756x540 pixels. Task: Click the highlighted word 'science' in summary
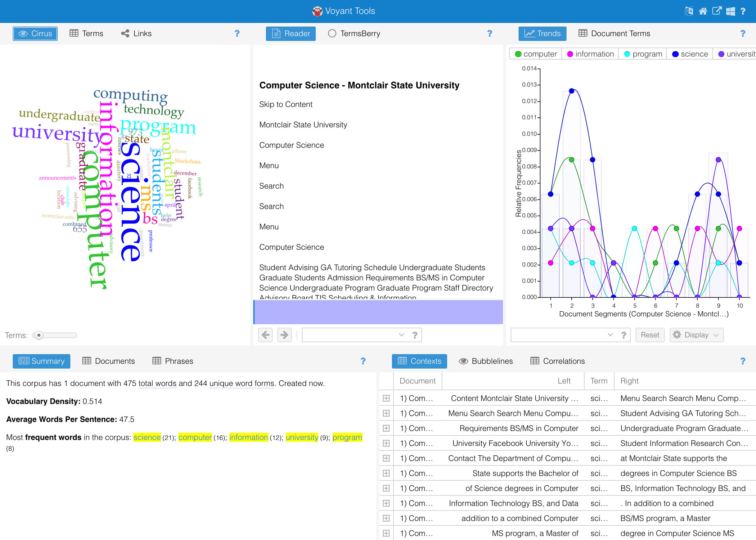(147, 437)
